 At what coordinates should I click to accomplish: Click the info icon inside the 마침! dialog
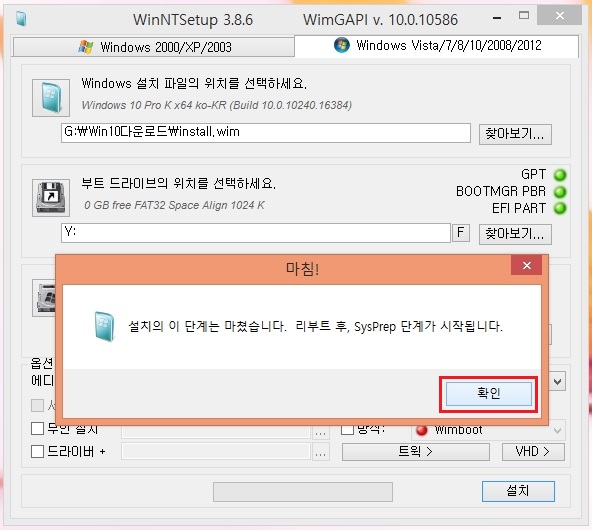pyautogui.click(x=104, y=327)
